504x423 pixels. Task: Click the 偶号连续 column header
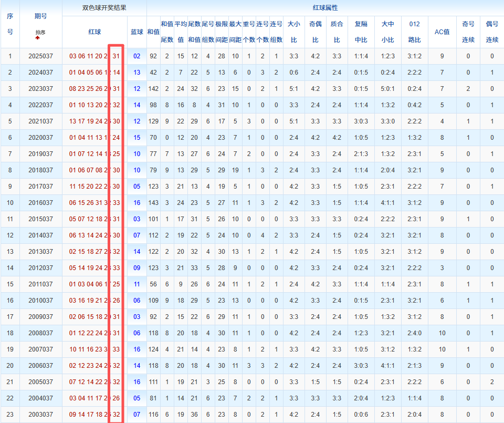pos(492,32)
